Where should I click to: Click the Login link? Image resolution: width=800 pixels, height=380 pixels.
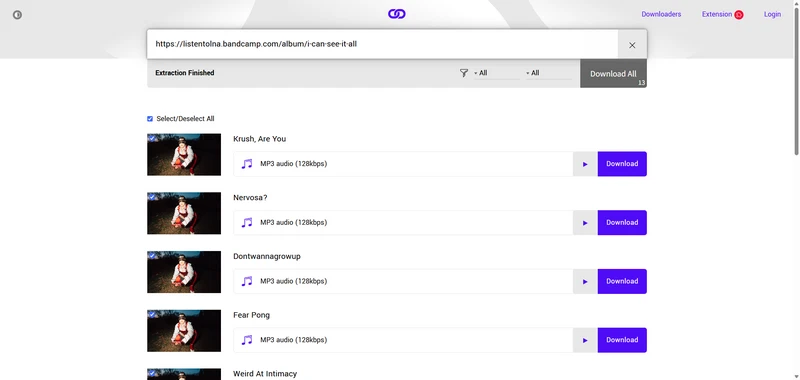[772, 14]
